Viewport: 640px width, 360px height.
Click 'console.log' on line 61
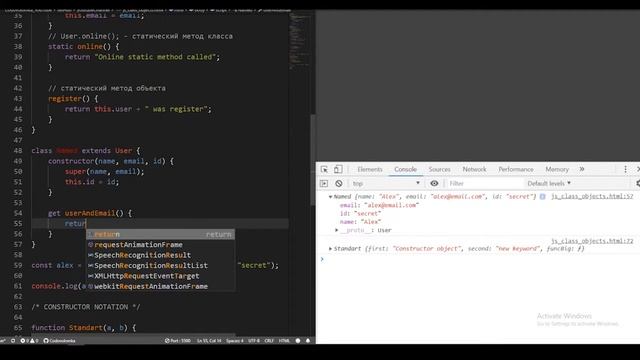[x=54, y=287]
